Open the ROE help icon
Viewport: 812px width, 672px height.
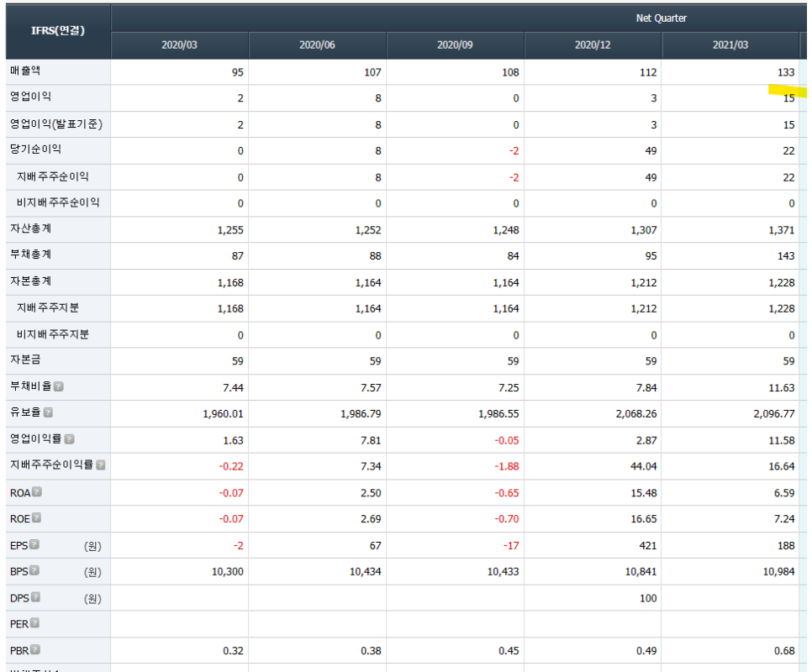[x=36, y=517]
